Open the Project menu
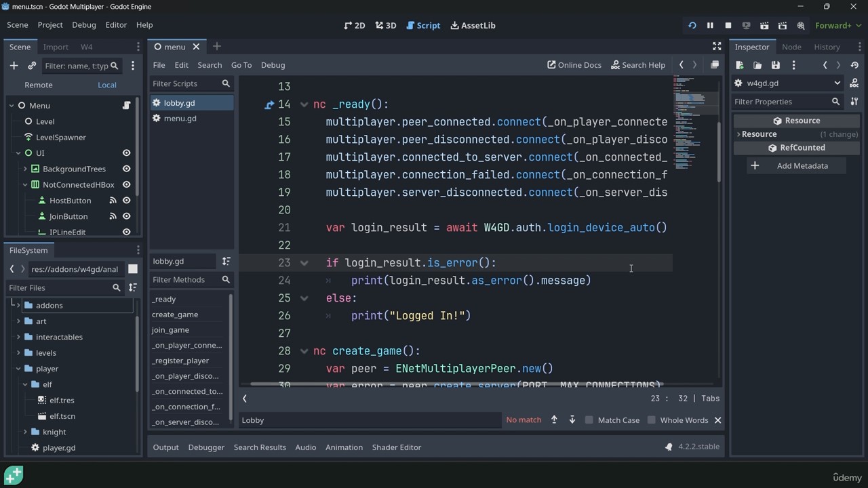This screenshot has height=488, width=868. point(50,25)
